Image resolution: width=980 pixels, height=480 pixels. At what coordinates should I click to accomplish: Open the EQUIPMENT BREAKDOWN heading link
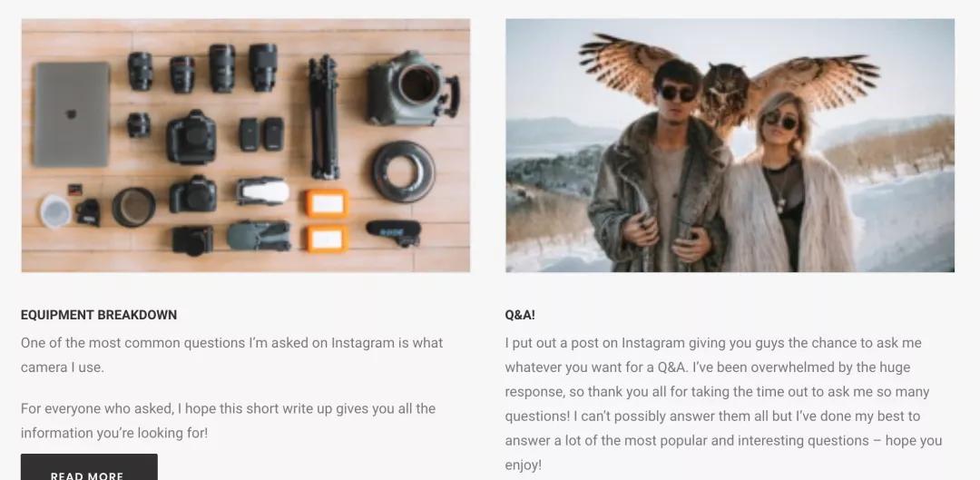click(99, 315)
